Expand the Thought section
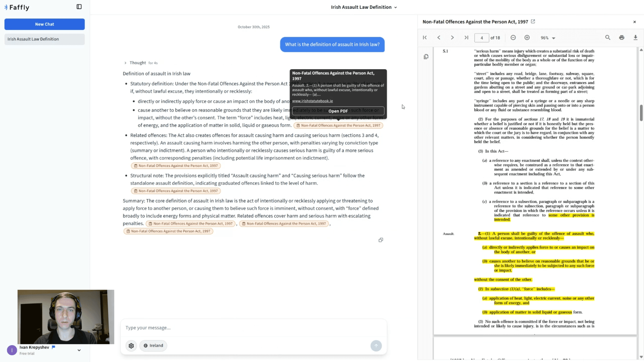Screen dimensions: 644x362 [x=125, y=63]
